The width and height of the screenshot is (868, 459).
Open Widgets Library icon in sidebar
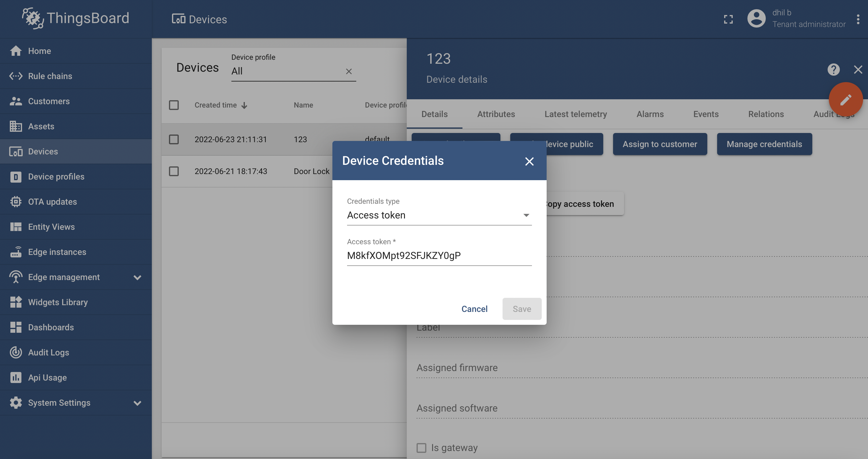point(16,302)
